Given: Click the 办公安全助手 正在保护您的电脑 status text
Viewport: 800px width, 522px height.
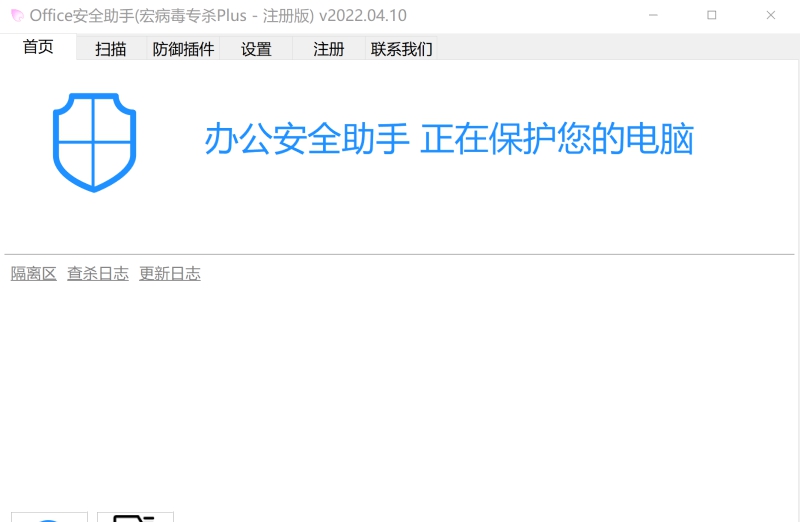Looking at the screenshot, I should pos(449,139).
